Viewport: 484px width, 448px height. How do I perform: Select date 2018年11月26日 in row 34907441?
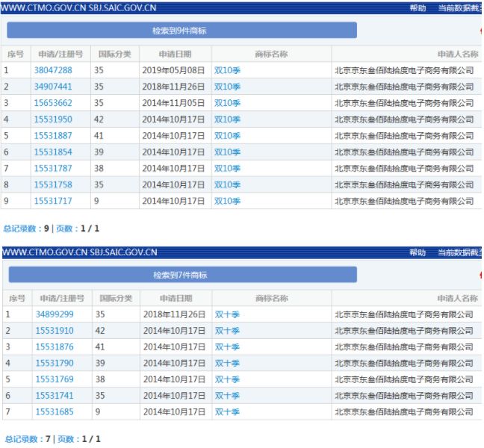coord(173,87)
